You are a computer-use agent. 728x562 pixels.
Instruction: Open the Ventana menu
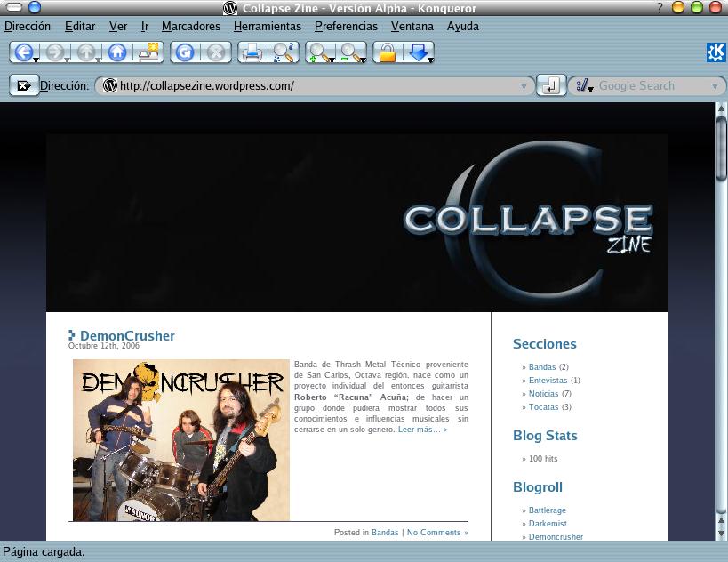click(412, 27)
